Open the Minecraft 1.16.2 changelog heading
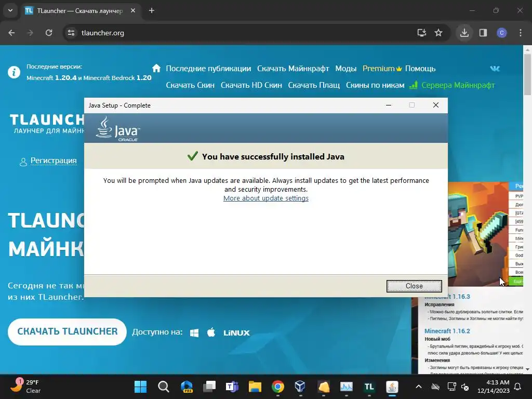532x399 pixels. pos(447,331)
